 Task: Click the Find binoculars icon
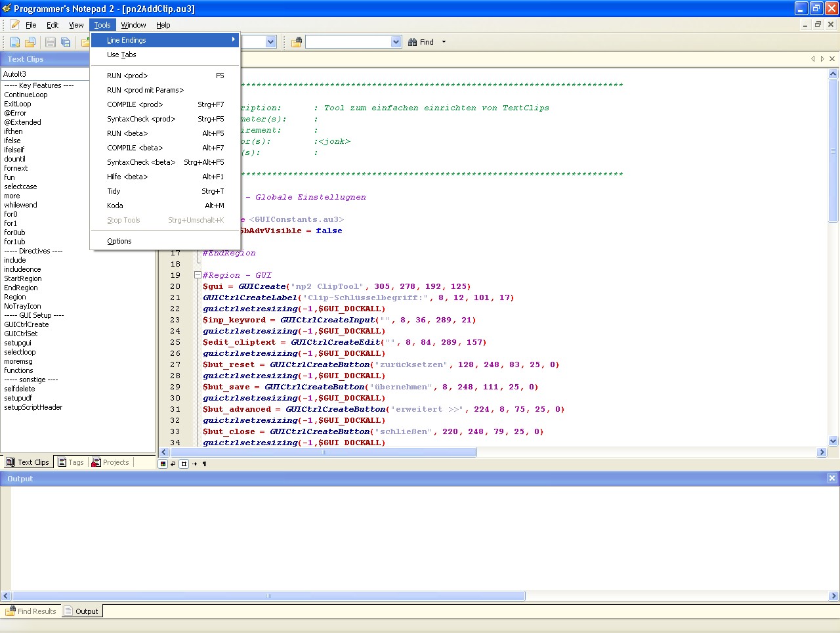[x=412, y=42]
